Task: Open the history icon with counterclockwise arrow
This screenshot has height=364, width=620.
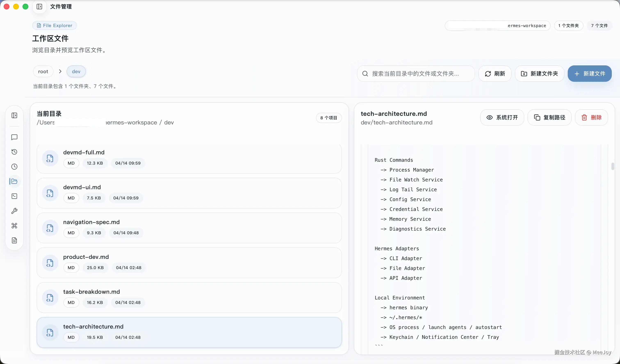Action: (14, 152)
